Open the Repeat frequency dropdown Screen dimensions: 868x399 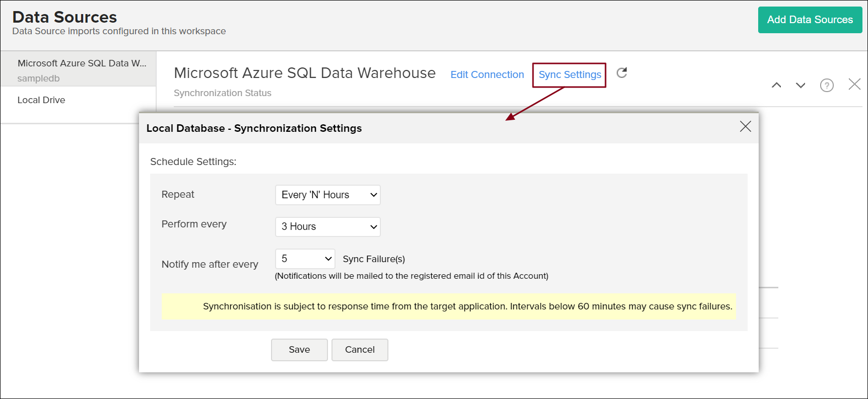tap(327, 195)
